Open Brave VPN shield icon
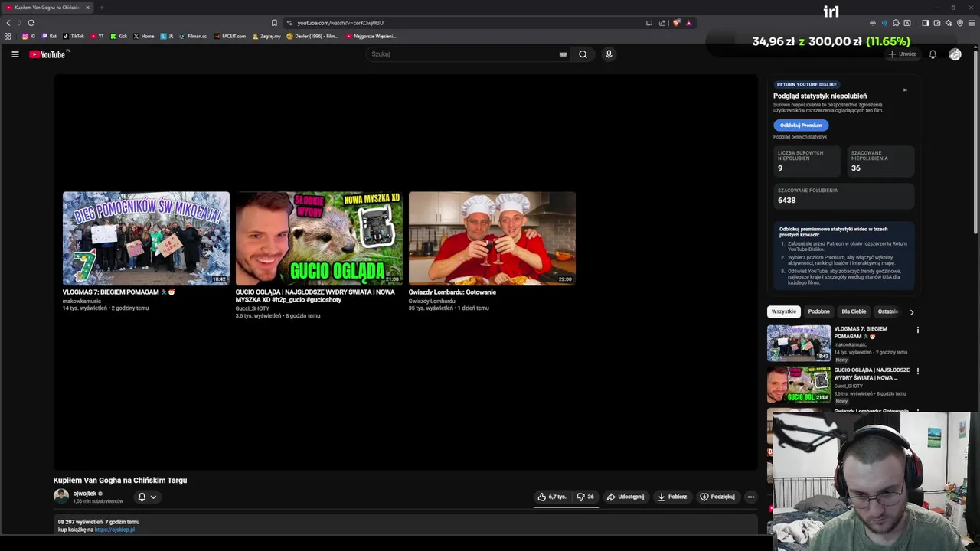Image resolution: width=980 pixels, height=551 pixels. 960,23
